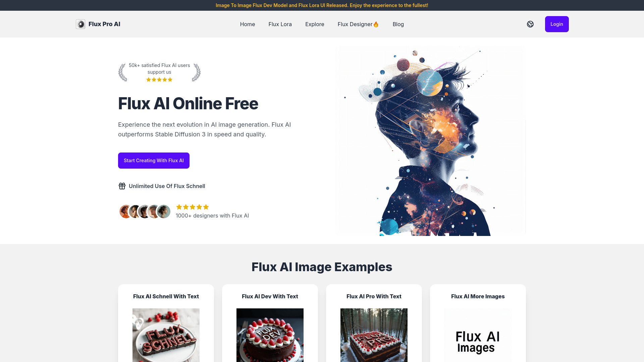
Task: Open the Home navigation menu item
Action: click(247, 24)
